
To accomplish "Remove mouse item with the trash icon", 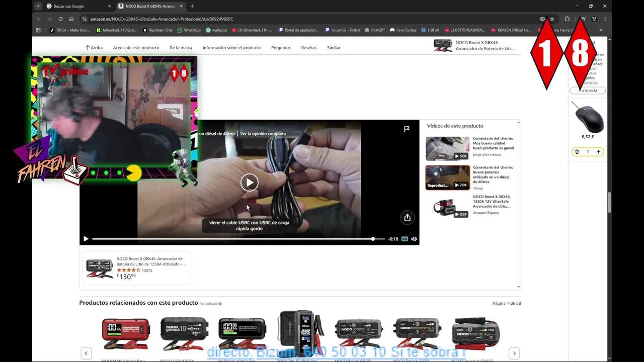I will [x=577, y=152].
